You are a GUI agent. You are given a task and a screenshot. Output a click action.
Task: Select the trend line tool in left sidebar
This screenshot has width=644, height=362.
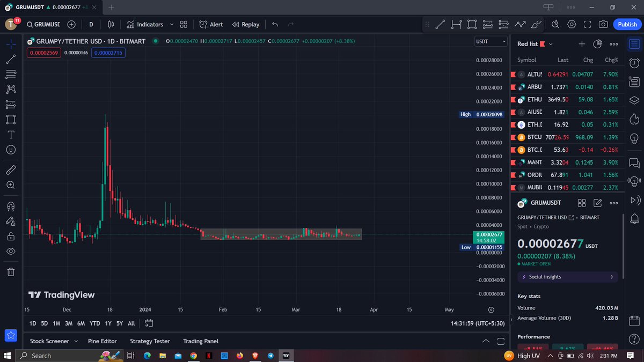[x=11, y=59]
